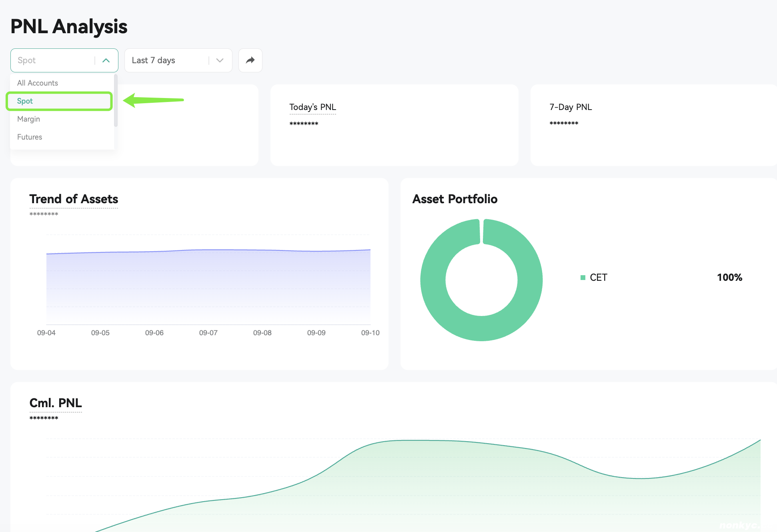This screenshot has height=532, width=777.
Task: Click the account dropdown list scrollbar
Action: (116, 101)
